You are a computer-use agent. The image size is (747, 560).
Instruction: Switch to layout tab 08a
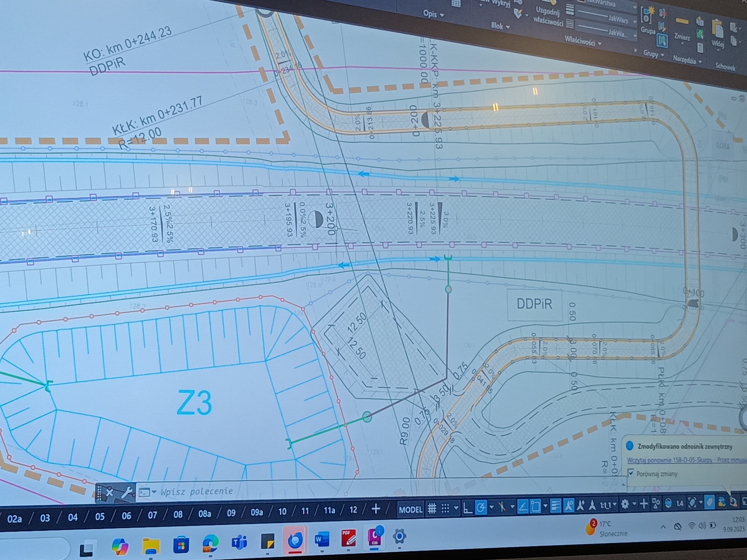205,514
